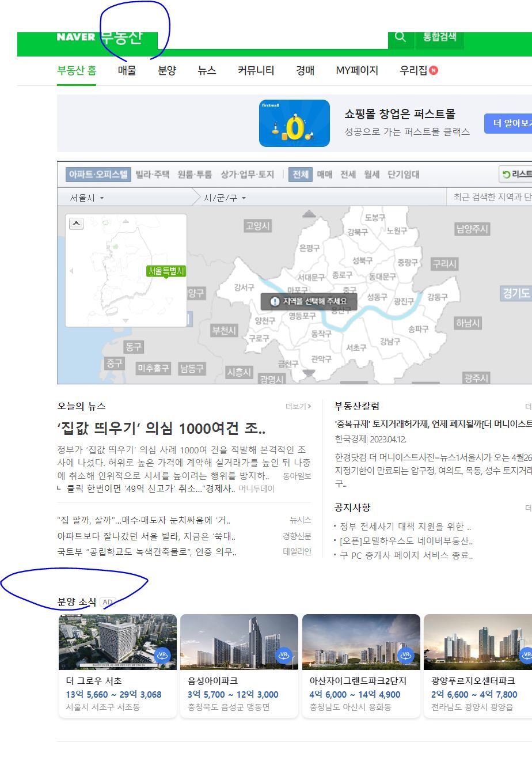The image size is (532, 776).
Task: Click the 경기도 map label
Action: tap(516, 293)
